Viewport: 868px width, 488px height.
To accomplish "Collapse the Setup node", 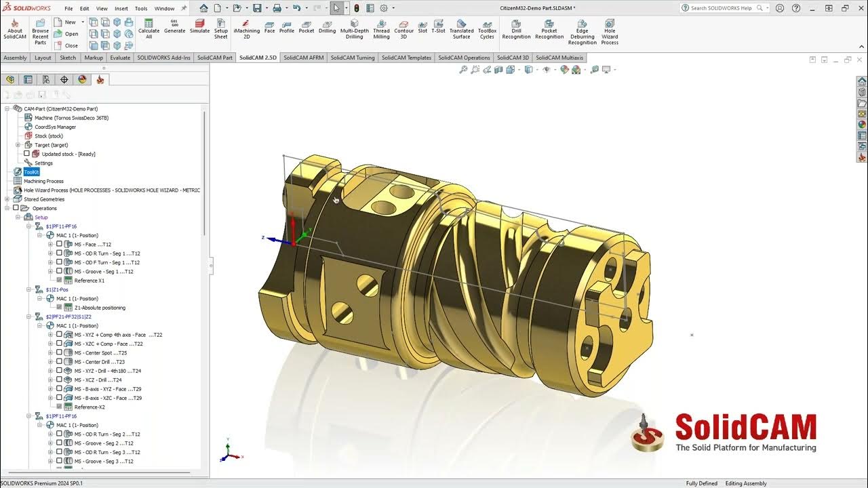I will click(18, 217).
